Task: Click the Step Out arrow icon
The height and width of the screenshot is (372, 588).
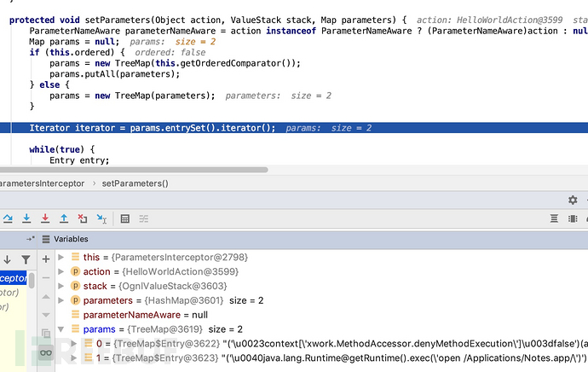Action: (x=64, y=218)
